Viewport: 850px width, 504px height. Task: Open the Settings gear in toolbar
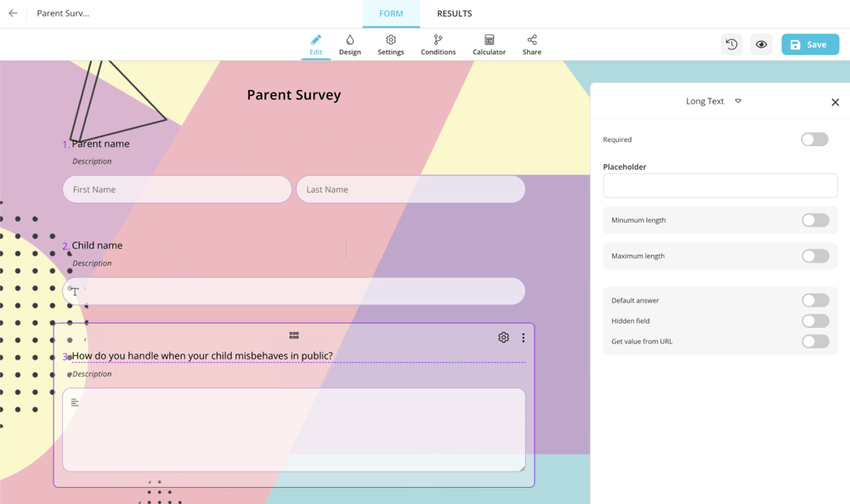390,45
